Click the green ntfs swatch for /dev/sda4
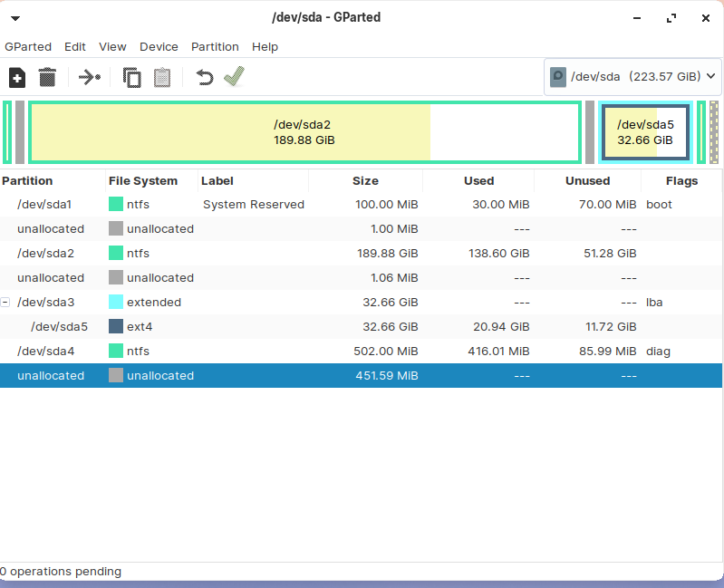This screenshot has height=588, width=724. click(116, 351)
